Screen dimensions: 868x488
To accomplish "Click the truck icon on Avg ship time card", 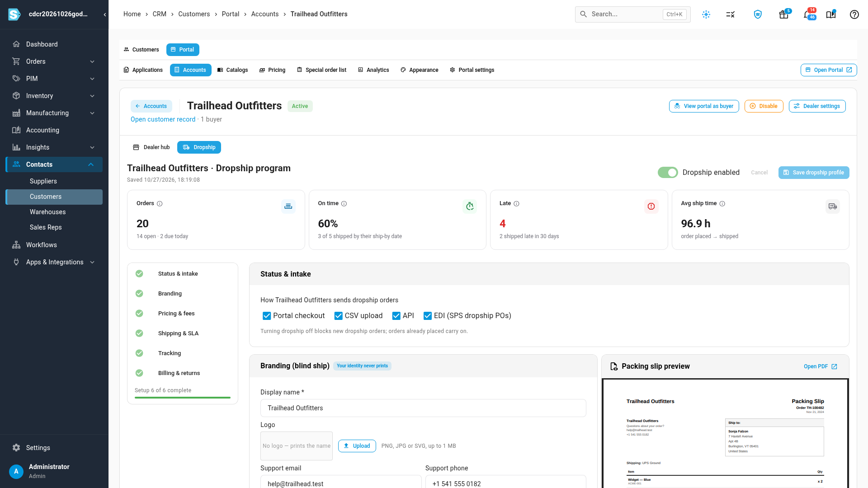I will click(x=833, y=206).
